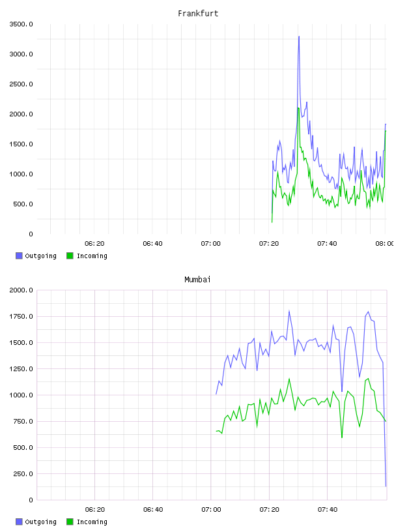
Task: Click the 750.0 y-axis label on Mumbai
Action: point(23,421)
